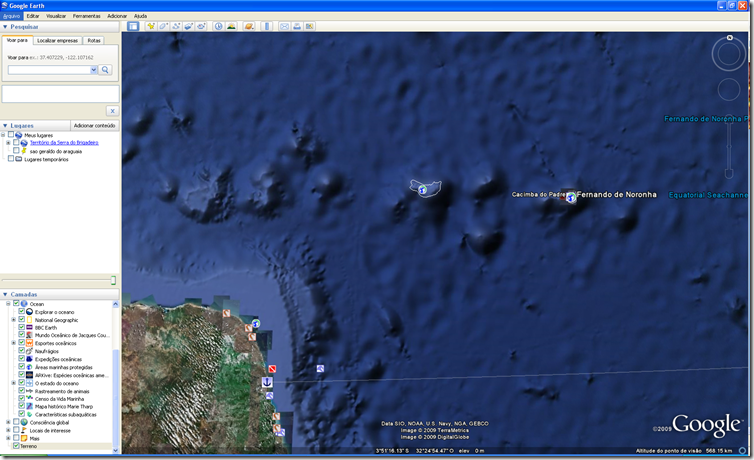Select the add image overlay tool
Image resolution: width=754 pixels, height=460 pixels.
[x=188, y=26]
